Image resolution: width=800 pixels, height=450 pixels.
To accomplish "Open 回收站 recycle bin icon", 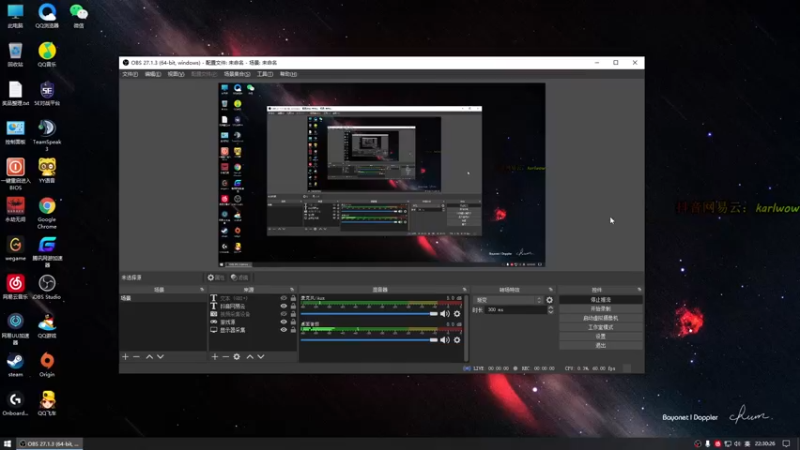I will coord(15,55).
